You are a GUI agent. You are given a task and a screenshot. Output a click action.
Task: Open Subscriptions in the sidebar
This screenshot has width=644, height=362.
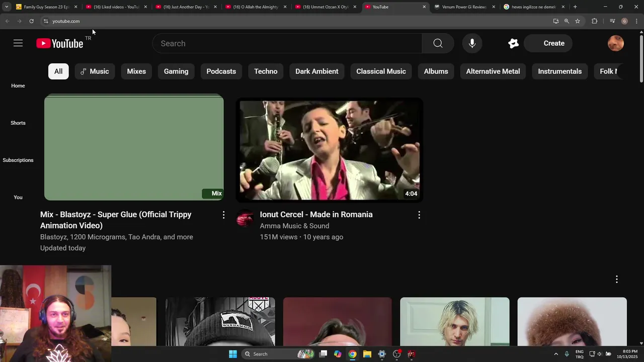[18, 160]
